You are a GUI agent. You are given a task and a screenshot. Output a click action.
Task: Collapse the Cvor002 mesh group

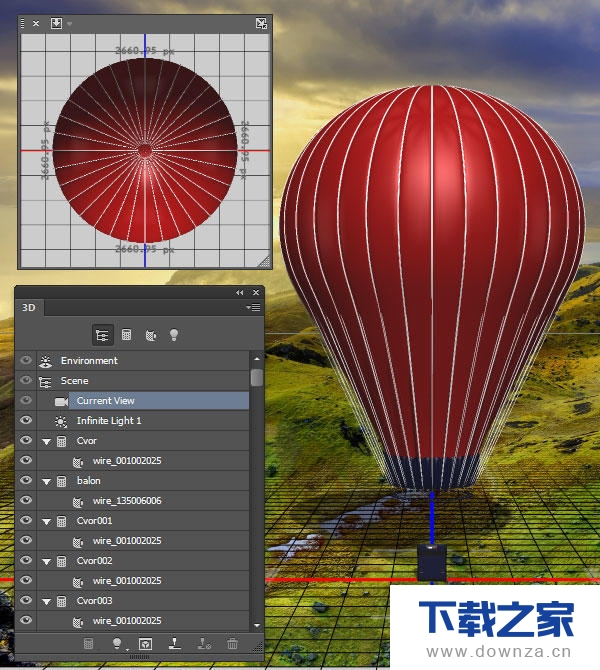click(x=47, y=562)
